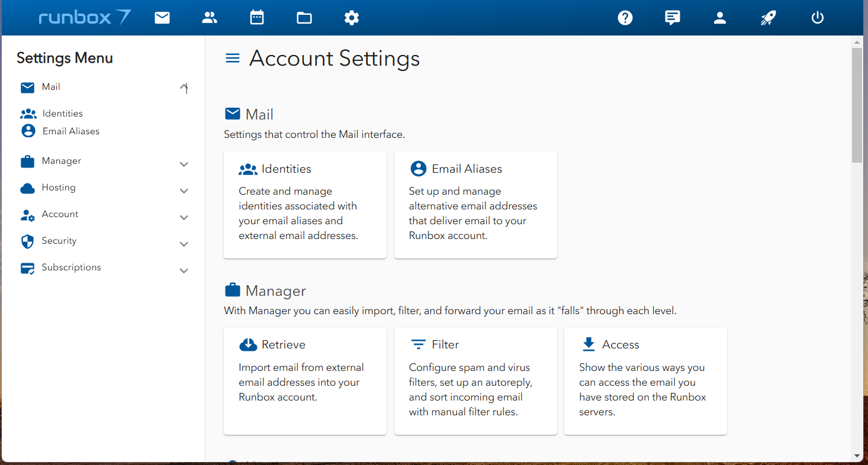
Task: Open the Calendar icon in top bar
Action: 257,18
